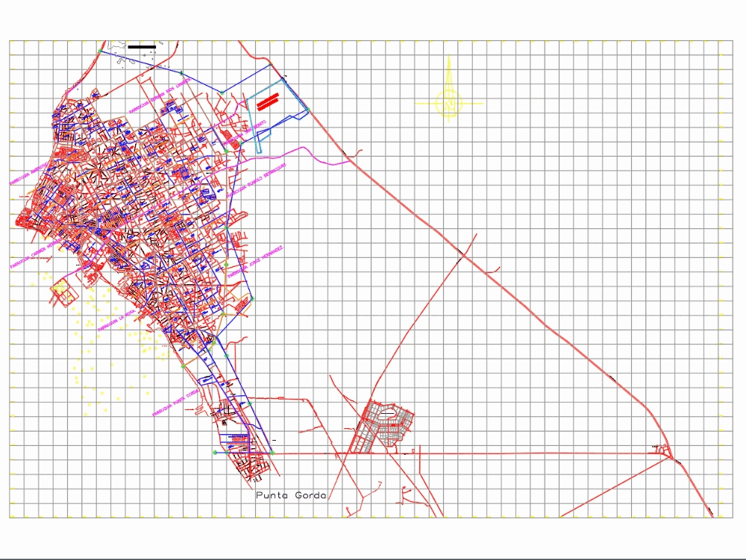Click the small circular feature inside the gray settlement
This screenshot has width=746, height=560.
pyautogui.click(x=388, y=412)
